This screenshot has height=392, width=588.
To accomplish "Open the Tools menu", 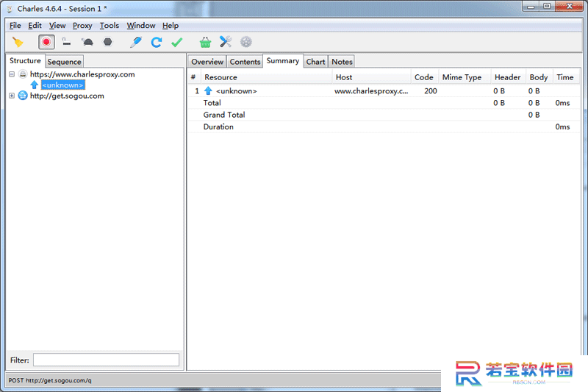I will 109,26.
